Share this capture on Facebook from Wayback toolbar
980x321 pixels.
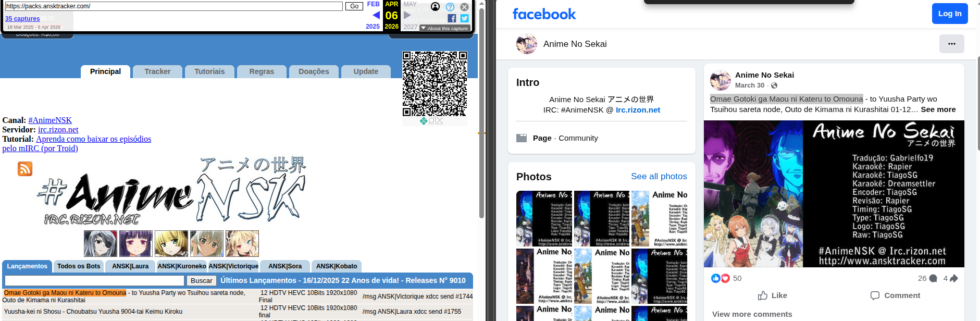coord(452,18)
